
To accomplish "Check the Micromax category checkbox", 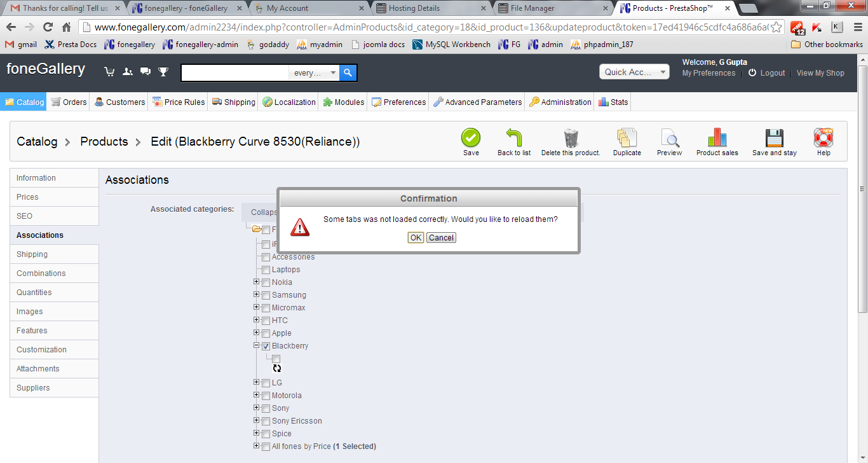I will pos(266,308).
